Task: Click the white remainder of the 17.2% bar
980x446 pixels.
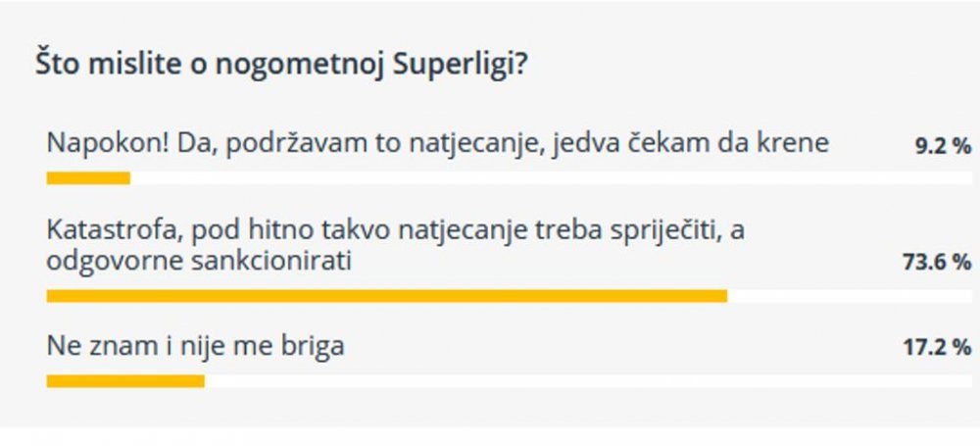Action: 588,381
